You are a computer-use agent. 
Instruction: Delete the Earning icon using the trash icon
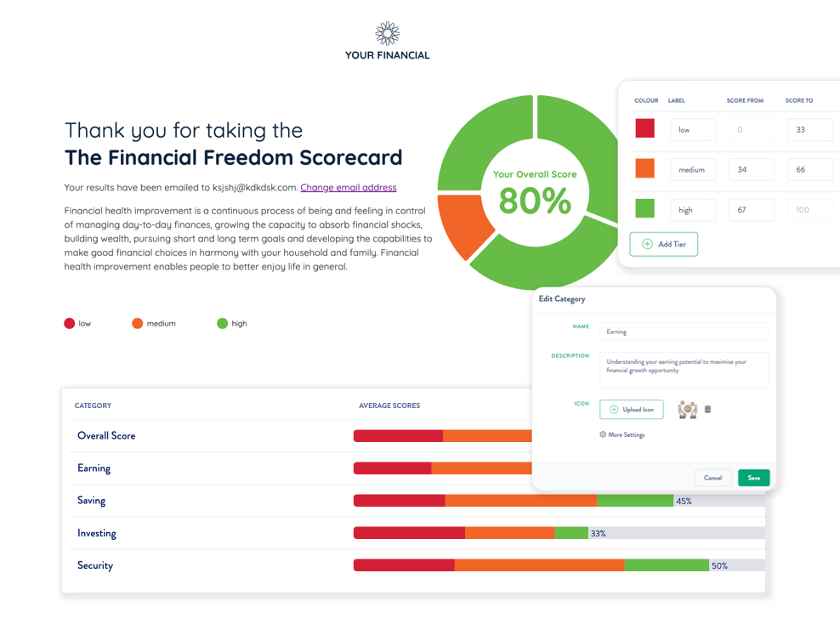point(708,409)
